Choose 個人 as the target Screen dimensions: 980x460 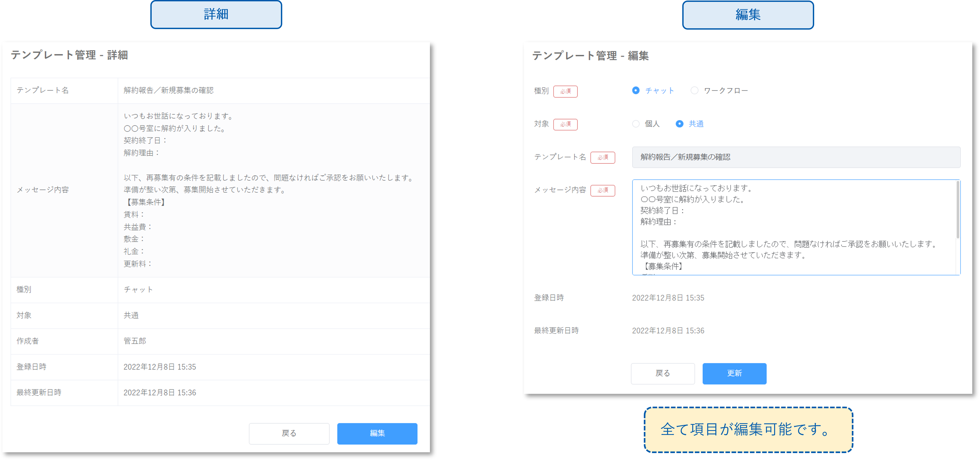pos(636,124)
